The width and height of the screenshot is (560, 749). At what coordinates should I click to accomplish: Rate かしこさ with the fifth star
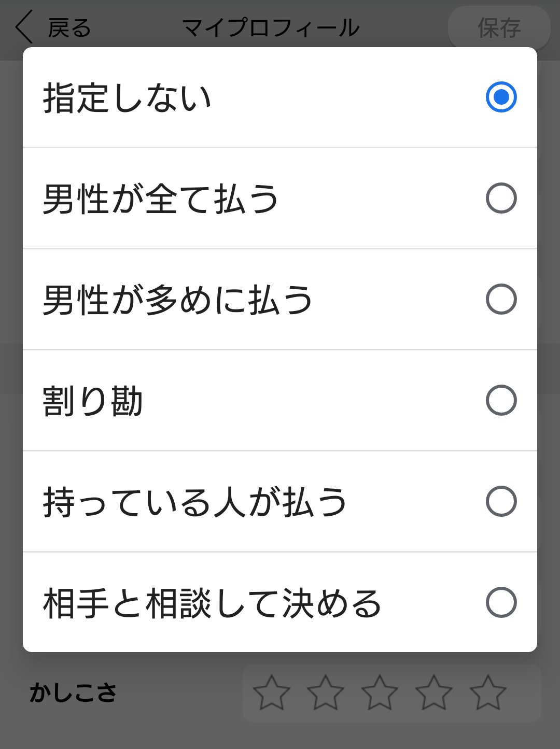click(488, 693)
